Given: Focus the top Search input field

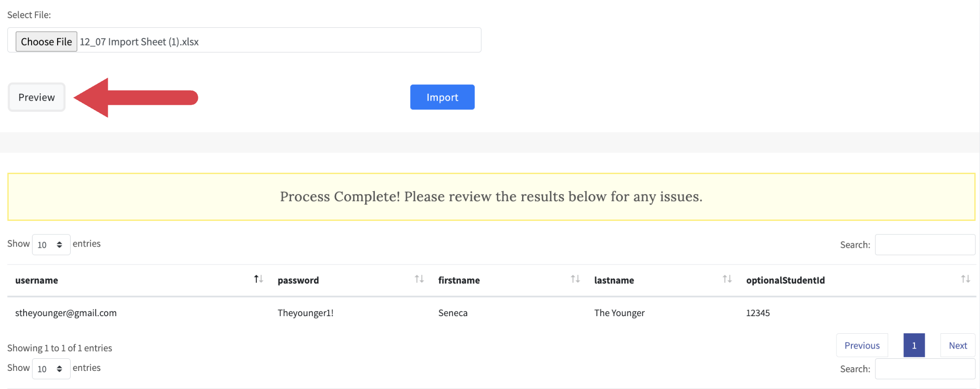Looking at the screenshot, I should pyautogui.click(x=925, y=245).
